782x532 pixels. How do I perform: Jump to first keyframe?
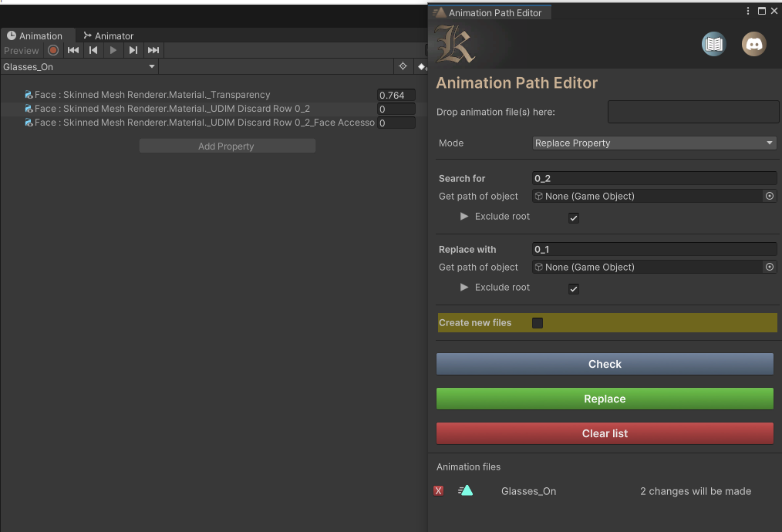[73, 51]
